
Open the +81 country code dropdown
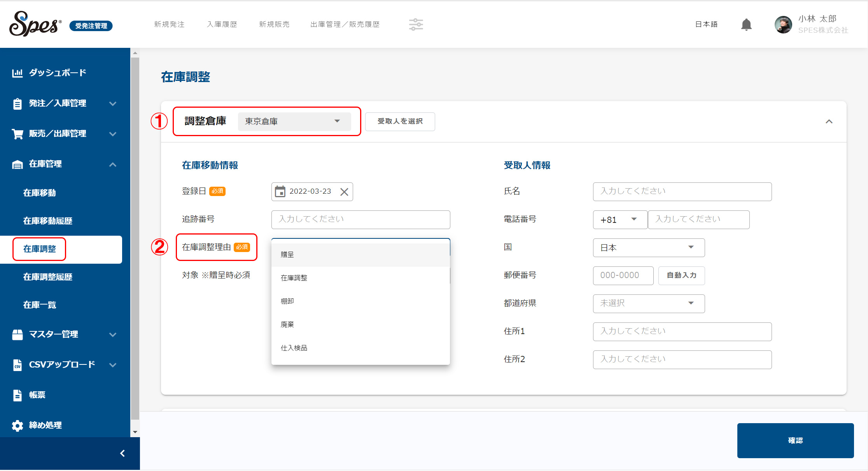pos(620,220)
